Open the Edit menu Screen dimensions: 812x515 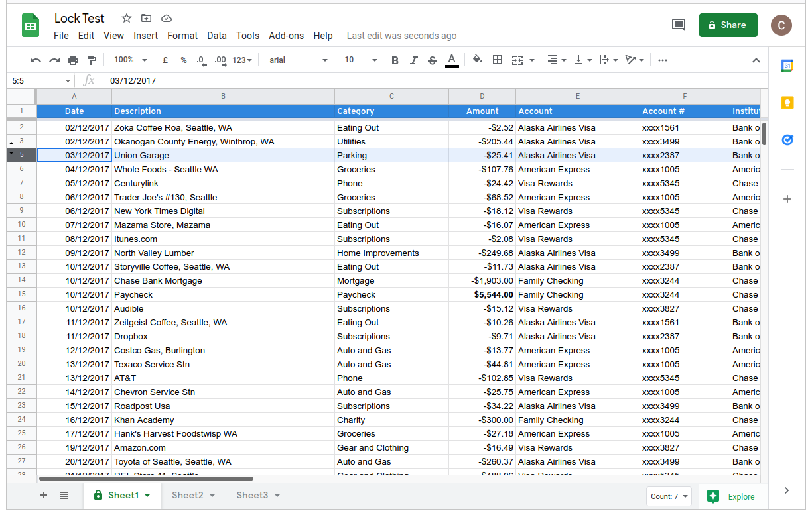click(86, 36)
